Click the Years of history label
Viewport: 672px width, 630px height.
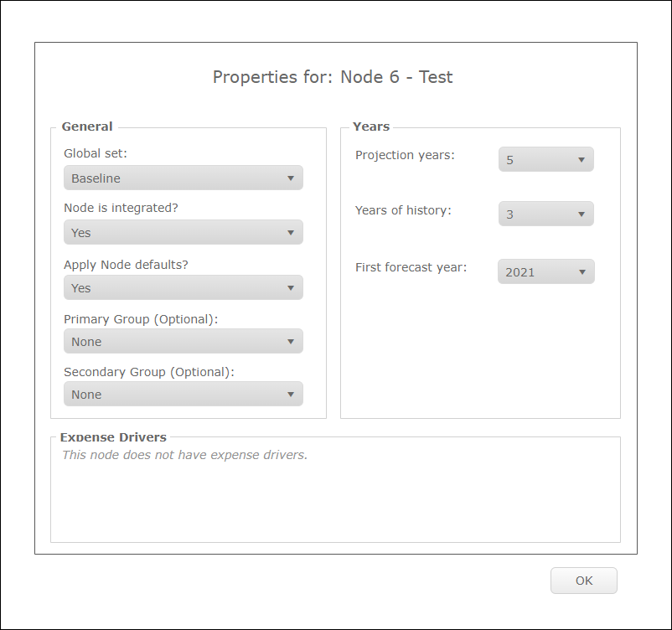[x=403, y=210]
